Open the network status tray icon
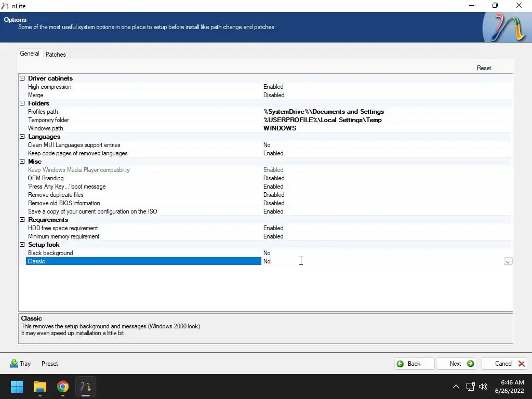This screenshot has height=399, width=532. click(x=470, y=387)
